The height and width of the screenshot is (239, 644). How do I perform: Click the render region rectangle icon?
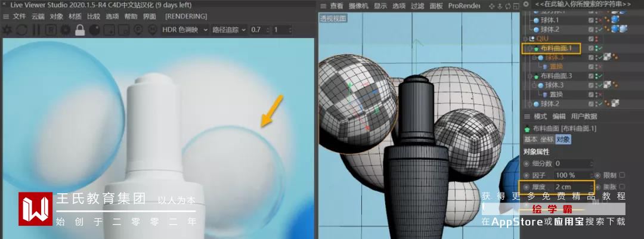(x=109, y=30)
